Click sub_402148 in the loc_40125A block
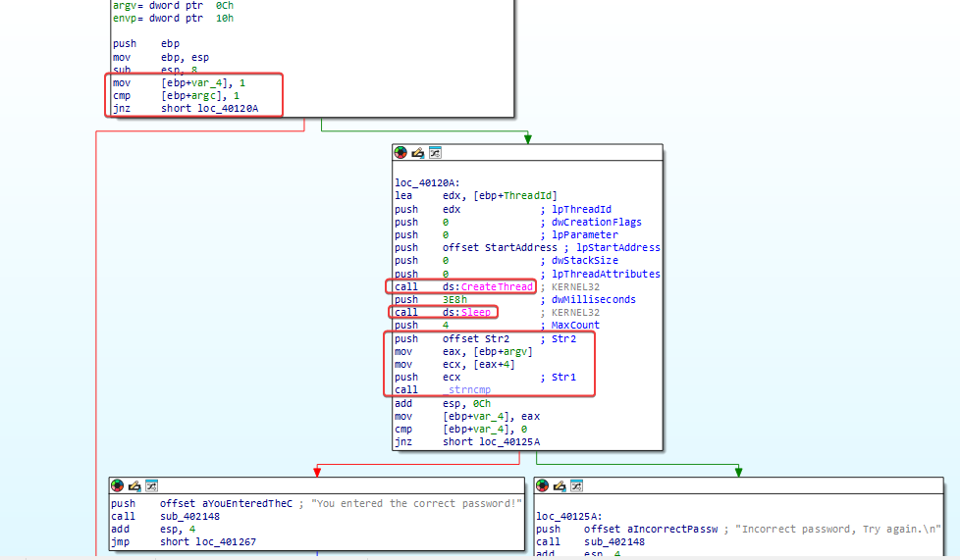The height and width of the screenshot is (560, 960). (614, 541)
